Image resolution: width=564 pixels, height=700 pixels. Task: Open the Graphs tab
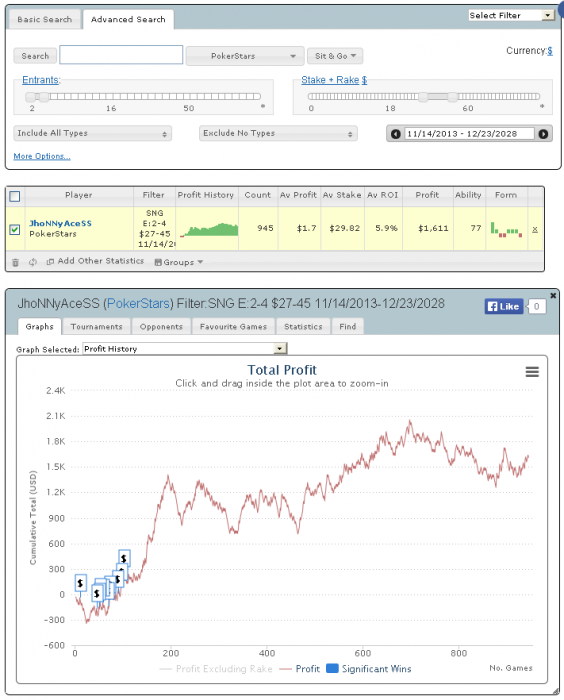pos(39,326)
